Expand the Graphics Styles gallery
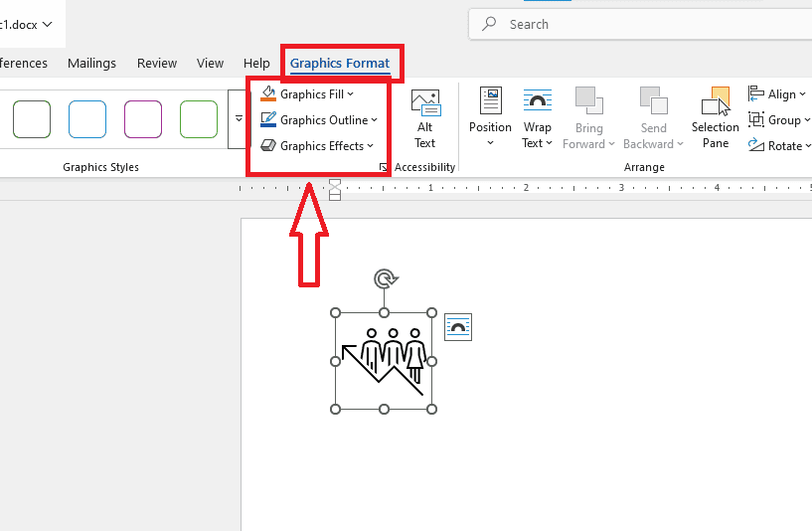 point(239,119)
